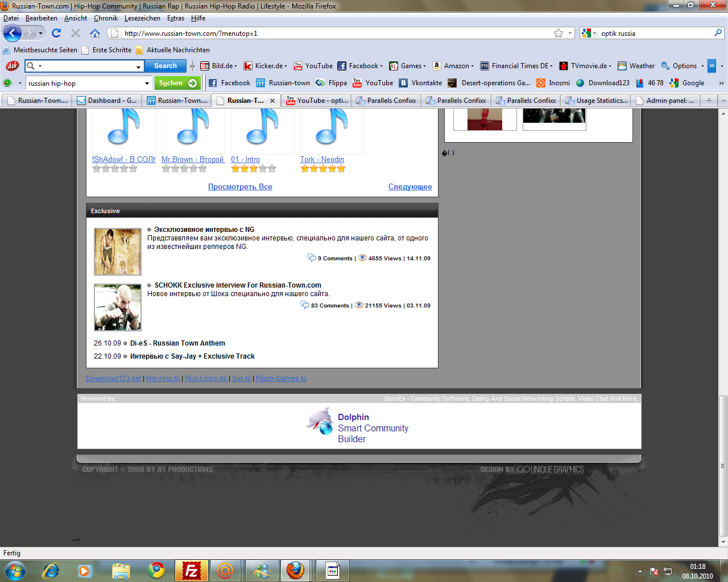Open the Erste Schritte bookmark
Image resolution: width=728 pixels, height=582 pixels.
(106, 50)
